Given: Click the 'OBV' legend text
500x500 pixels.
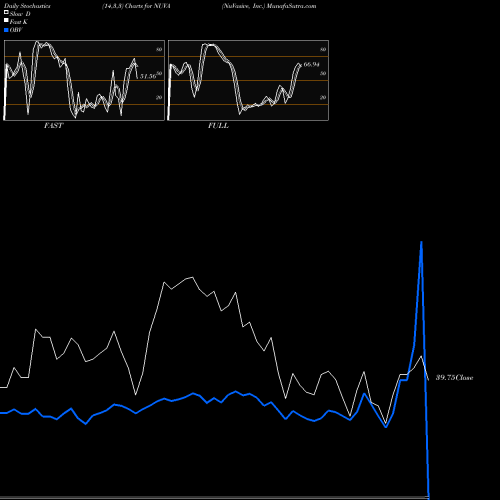Looking at the screenshot, I should [16, 30].
